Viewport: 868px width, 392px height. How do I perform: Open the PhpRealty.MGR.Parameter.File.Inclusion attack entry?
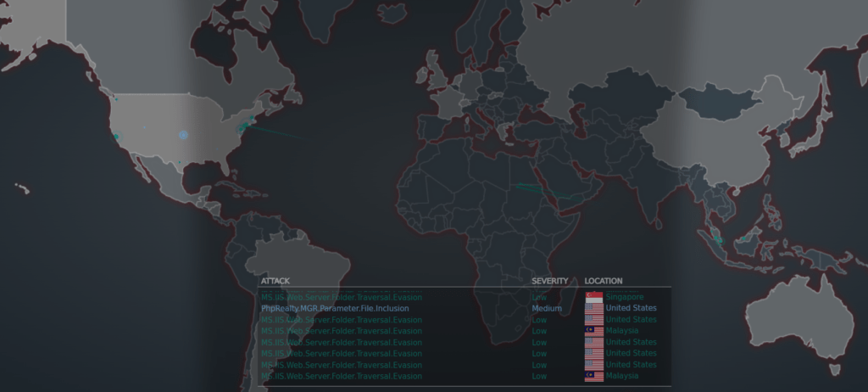coord(335,309)
